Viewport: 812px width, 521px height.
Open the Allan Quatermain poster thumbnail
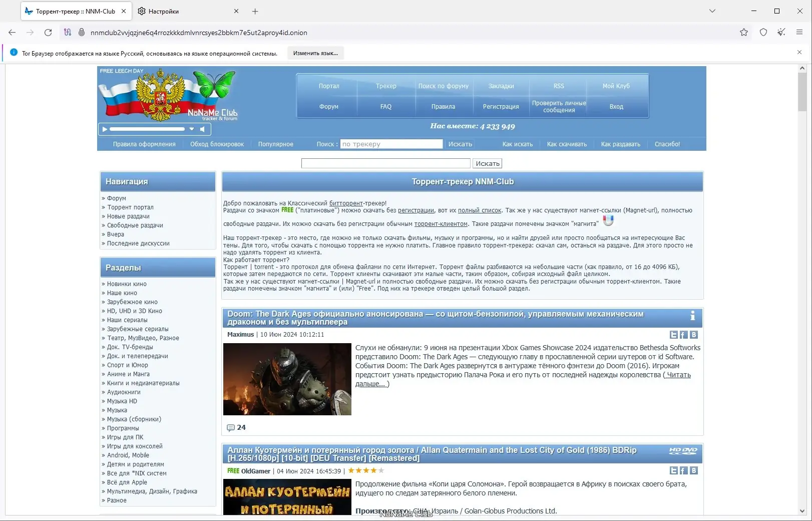tap(287, 497)
